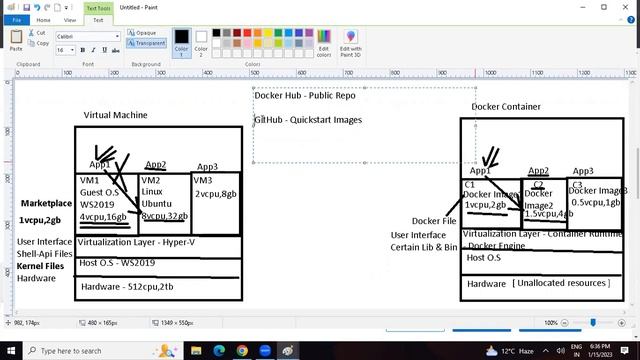Pick the yellow color swatch
This screenshot has width=640, height=360.
(x=268, y=33)
